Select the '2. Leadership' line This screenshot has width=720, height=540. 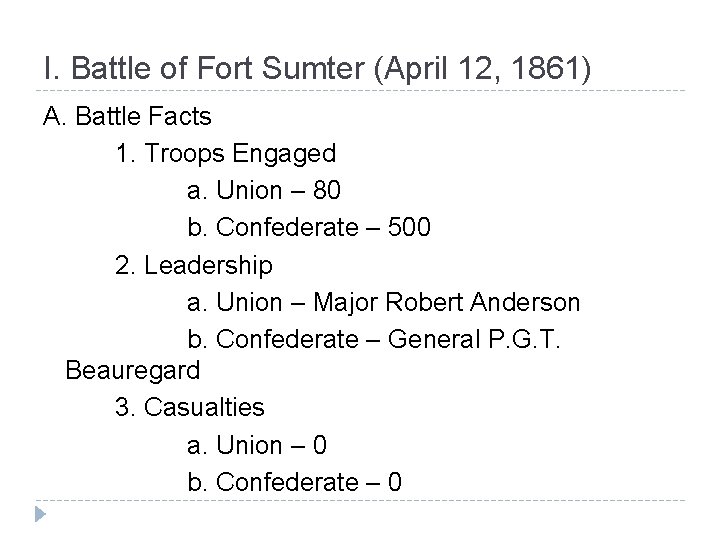point(193,265)
